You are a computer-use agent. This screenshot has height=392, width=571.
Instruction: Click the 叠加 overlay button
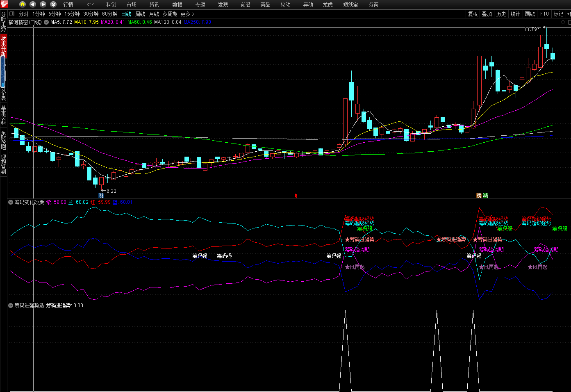[x=487, y=14]
